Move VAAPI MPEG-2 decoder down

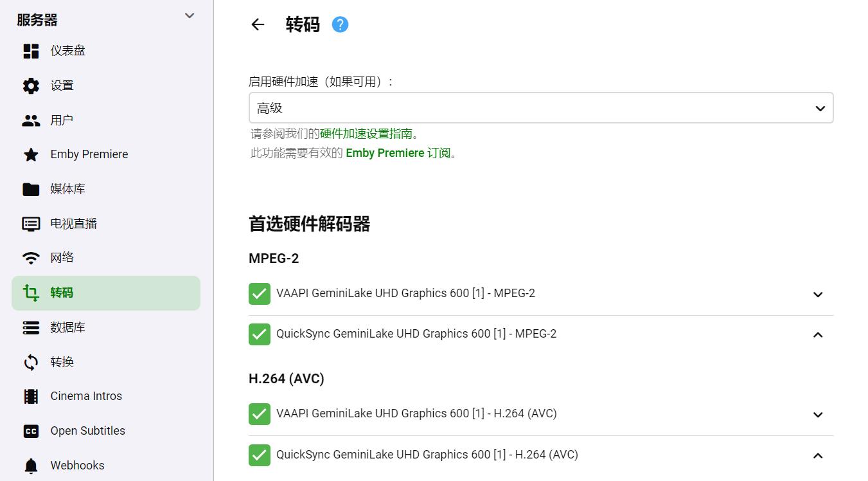[818, 295]
